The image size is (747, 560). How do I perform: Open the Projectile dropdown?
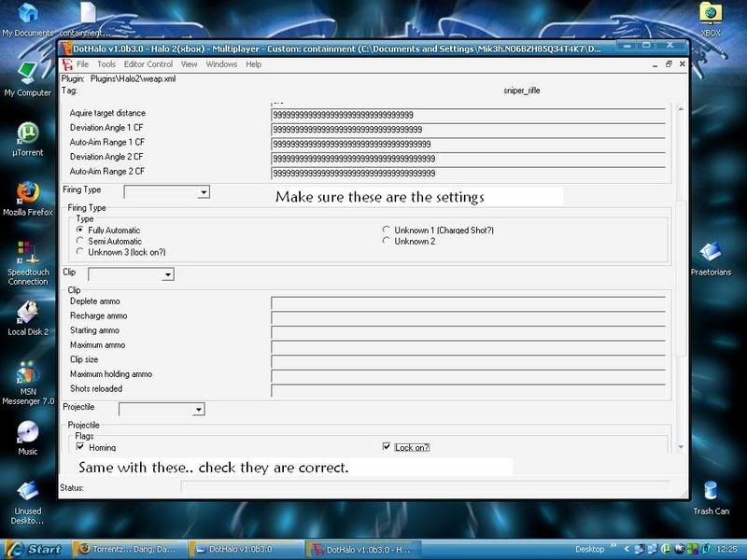click(x=199, y=409)
